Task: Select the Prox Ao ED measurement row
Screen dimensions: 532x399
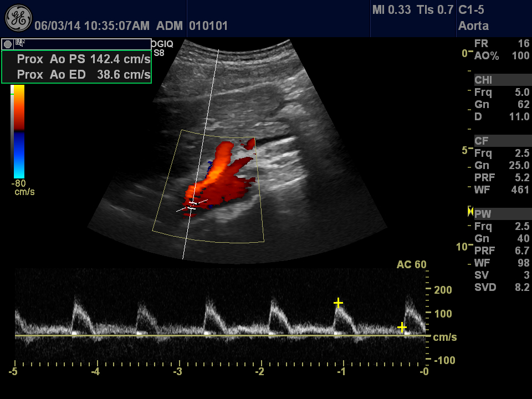Action: tap(83, 74)
